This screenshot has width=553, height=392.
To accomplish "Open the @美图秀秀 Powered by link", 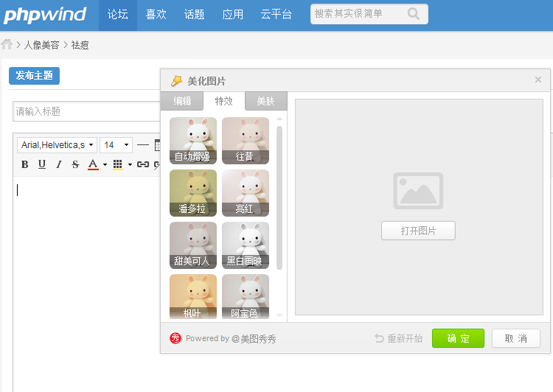I will click(254, 339).
